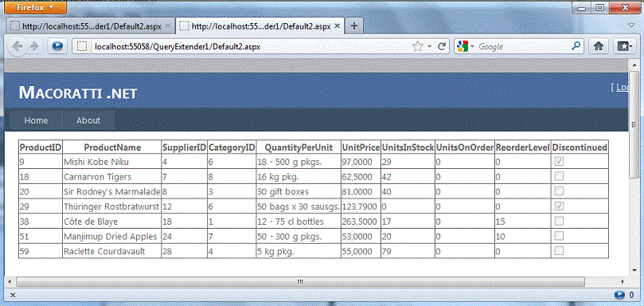The height and width of the screenshot is (306, 644).
Task: Toggle Discontinued checkbox for Raclette Courdavault
Action: pos(559,251)
